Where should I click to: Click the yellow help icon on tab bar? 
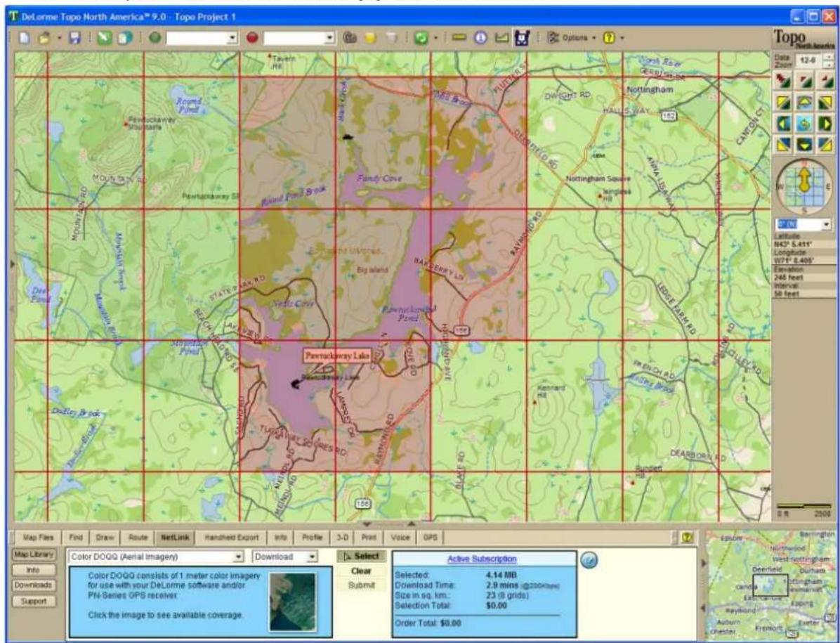(x=688, y=538)
